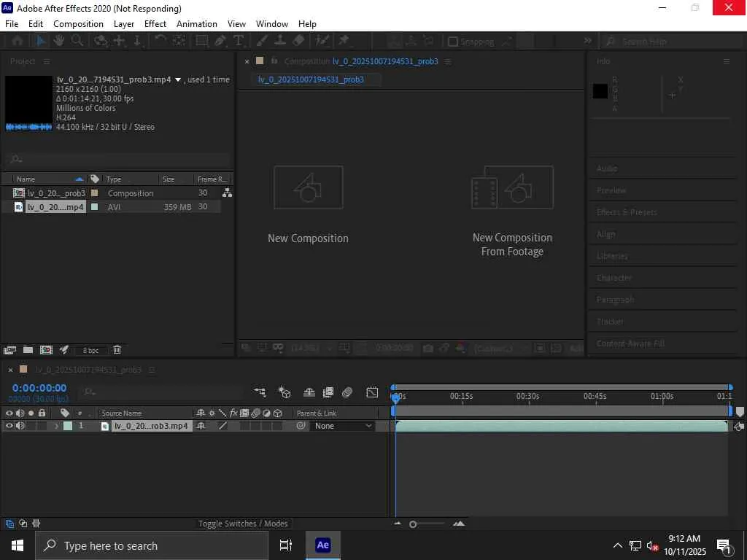The width and height of the screenshot is (747, 560).
Task: Select the Selection (arrow) tool
Action: (41, 42)
